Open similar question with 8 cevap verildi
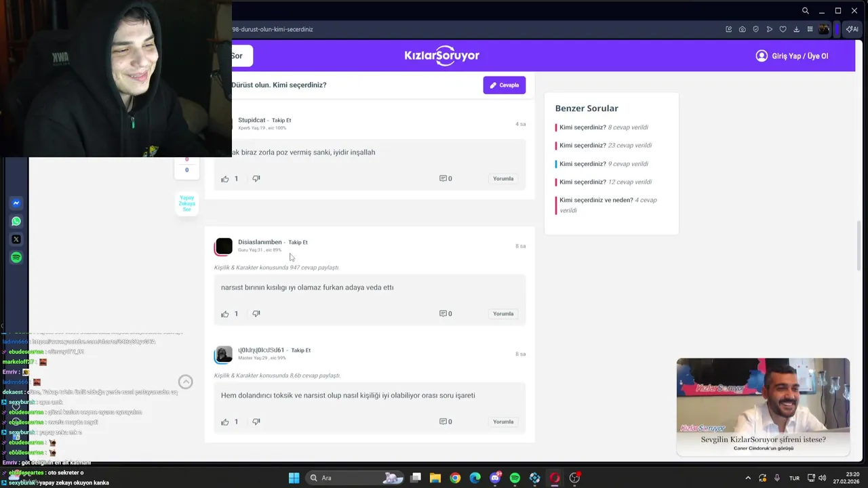This screenshot has width=868, height=488. coord(604,127)
